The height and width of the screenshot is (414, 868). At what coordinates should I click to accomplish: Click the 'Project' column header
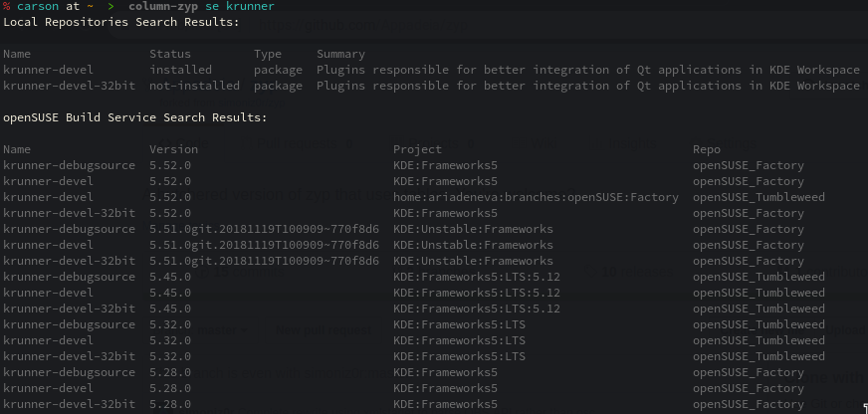pyautogui.click(x=417, y=149)
